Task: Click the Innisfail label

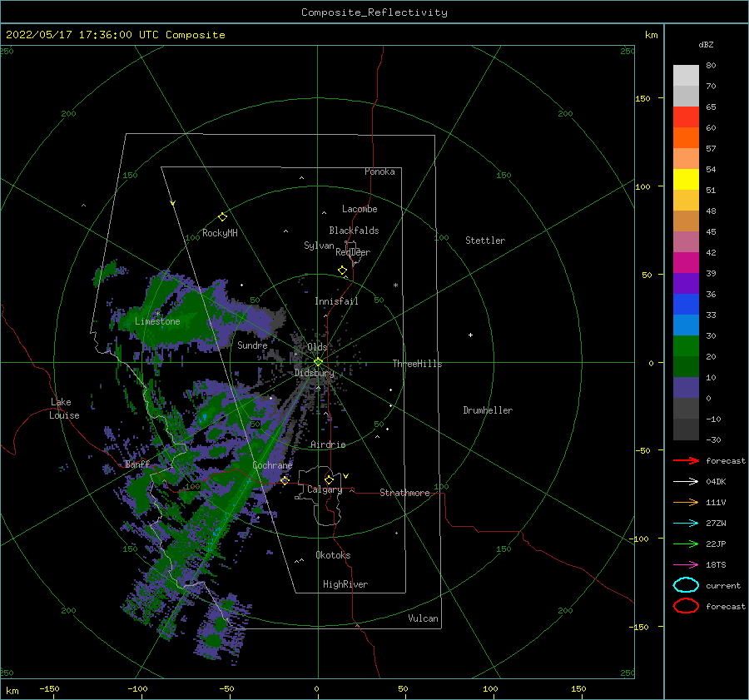Action: pyautogui.click(x=336, y=301)
